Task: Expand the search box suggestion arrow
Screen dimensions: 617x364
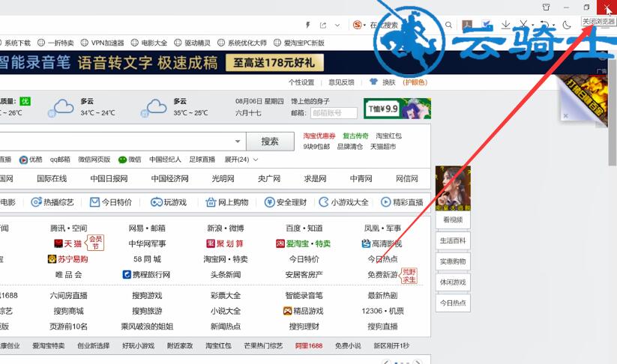Action: click(x=238, y=141)
